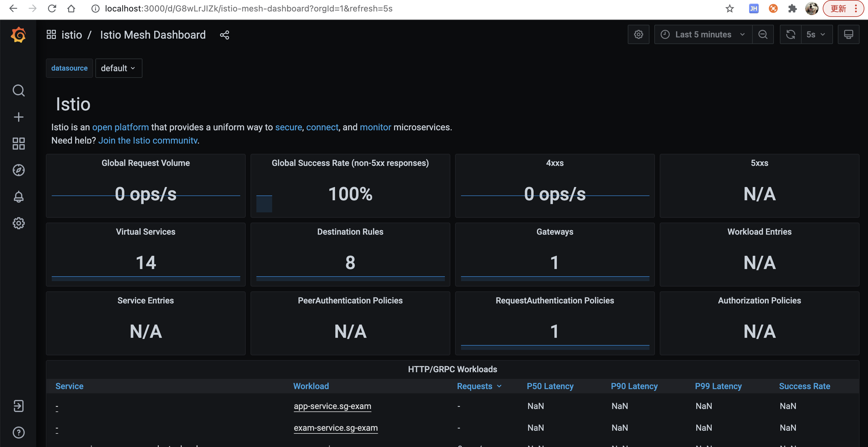Viewport: 868px width, 447px height.
Task: Sort by P90 Latency column header
Action: (634, 386)
